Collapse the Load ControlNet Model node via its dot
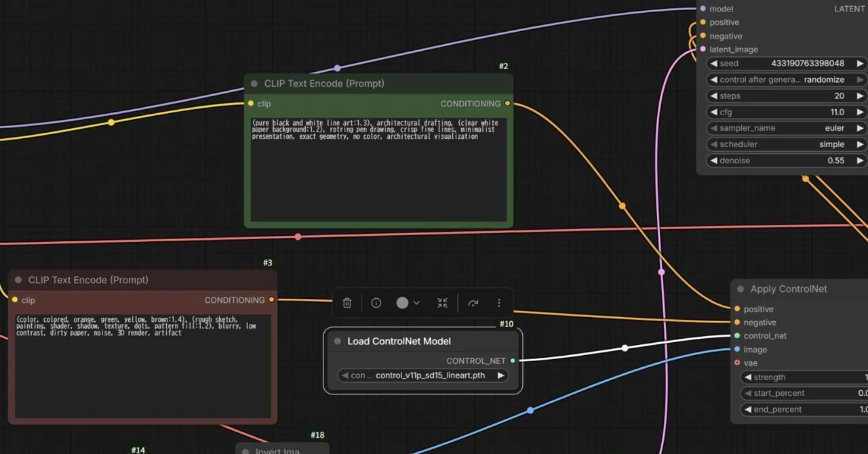The height and width of the screenshot is (454, 868). pos(338,342)
